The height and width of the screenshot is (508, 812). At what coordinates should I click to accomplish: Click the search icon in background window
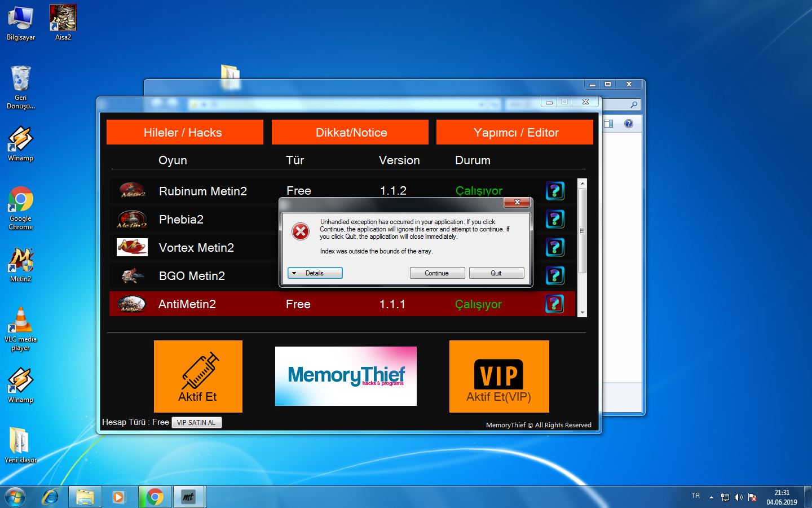click(634, 104)
